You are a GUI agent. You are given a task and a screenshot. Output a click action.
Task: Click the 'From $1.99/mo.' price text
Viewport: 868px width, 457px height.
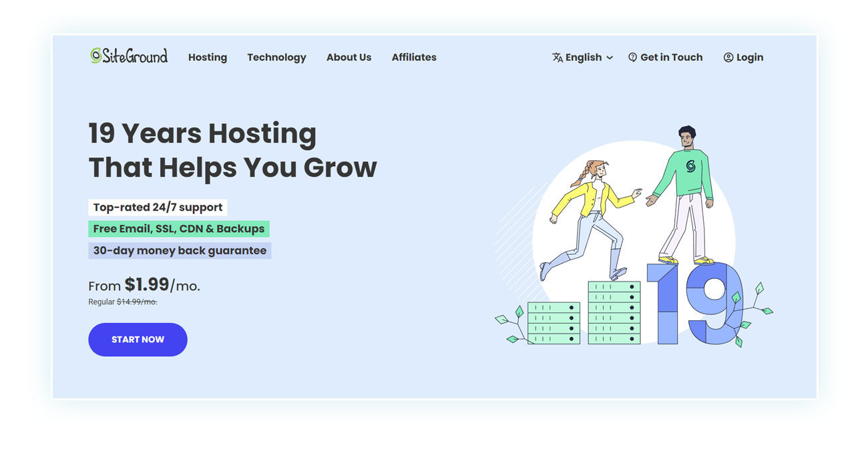point(144,285)
